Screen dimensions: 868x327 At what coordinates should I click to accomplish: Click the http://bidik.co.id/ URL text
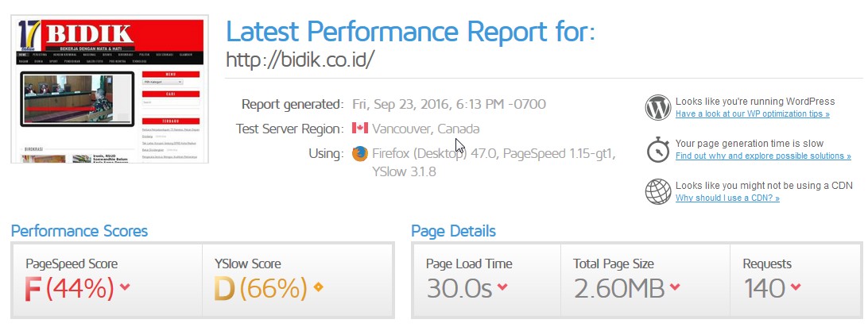[x=300, y=60]
